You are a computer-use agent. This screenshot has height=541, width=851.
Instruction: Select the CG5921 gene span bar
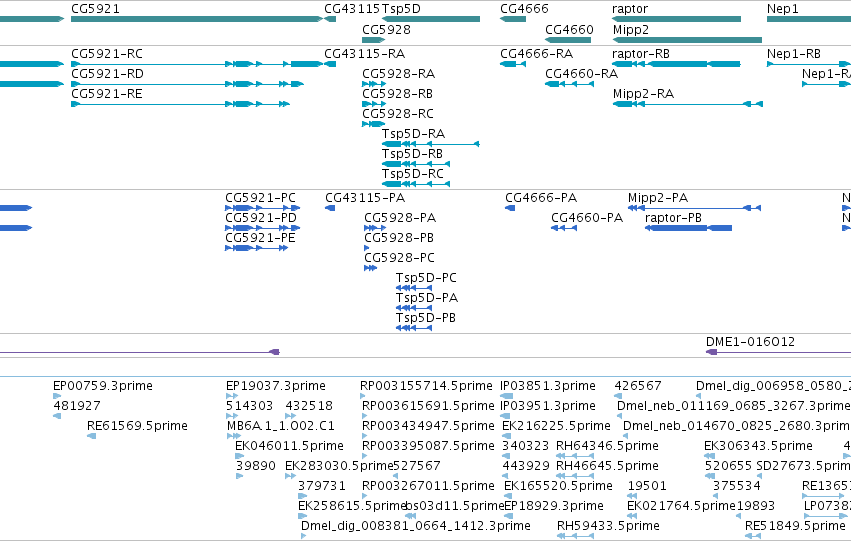pyautogui.click(x=197, y=19)
